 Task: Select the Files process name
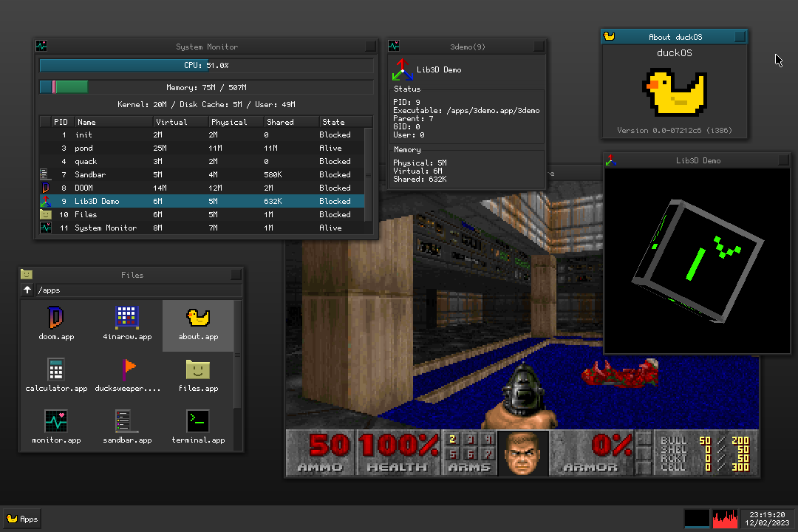coord(86,214)
